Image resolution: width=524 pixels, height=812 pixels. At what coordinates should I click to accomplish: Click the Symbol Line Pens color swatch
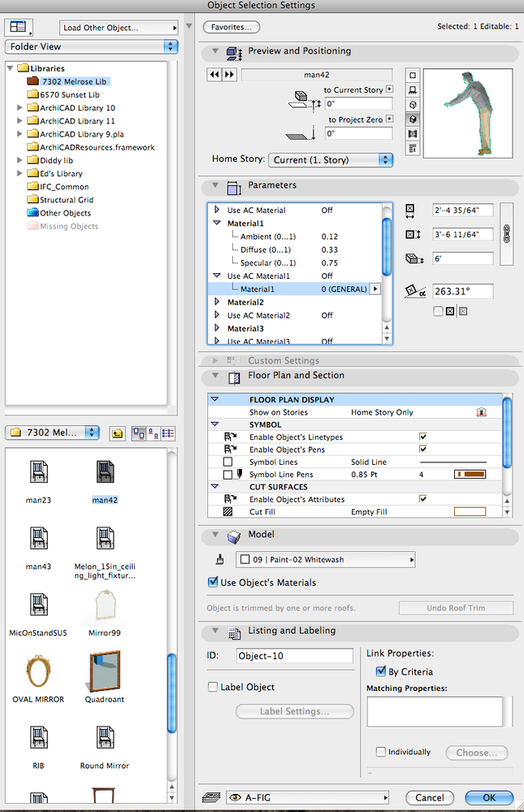(x=470, y=474)
